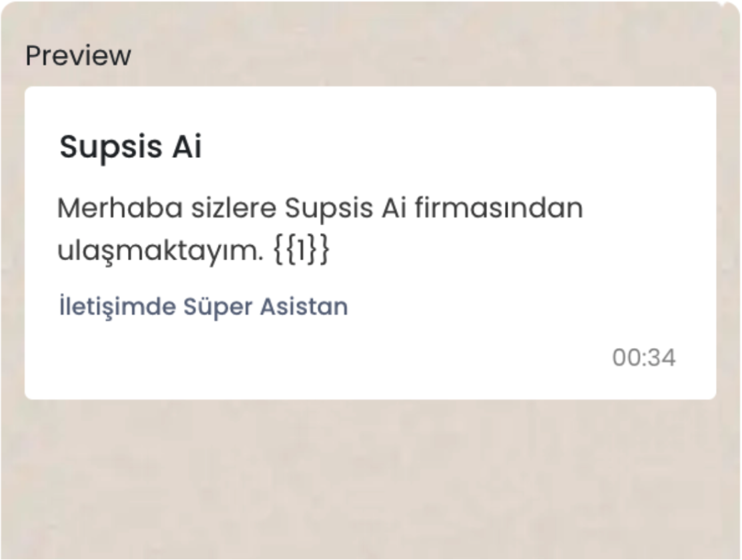Click empty space right of Supsis Ai header
The height and width of the screenshot is (560, 742).
point(450,146)
